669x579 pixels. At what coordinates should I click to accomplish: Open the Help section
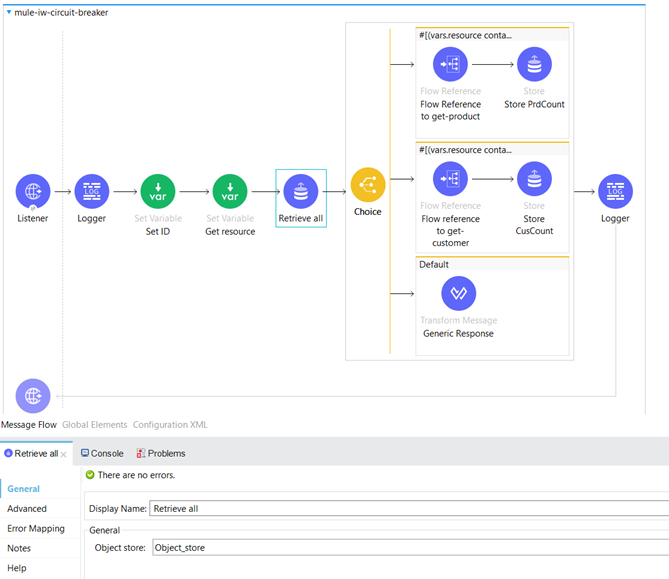[17, 568]
